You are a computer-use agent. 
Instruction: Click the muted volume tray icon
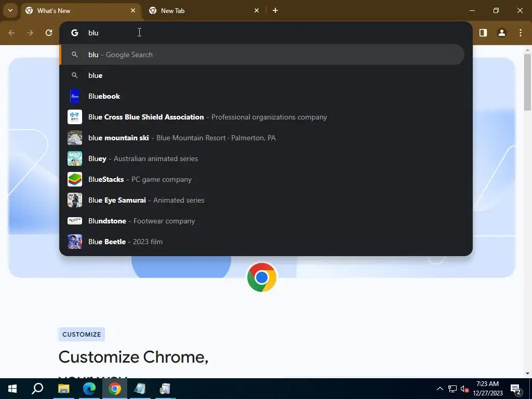tap(464, 389)
